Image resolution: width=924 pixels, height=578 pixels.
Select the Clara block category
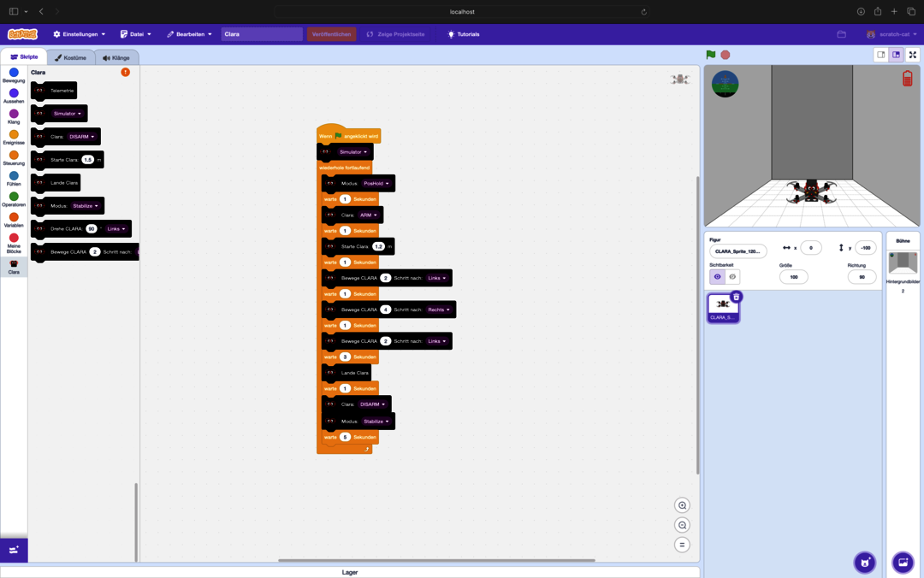(x=14, y=267)
